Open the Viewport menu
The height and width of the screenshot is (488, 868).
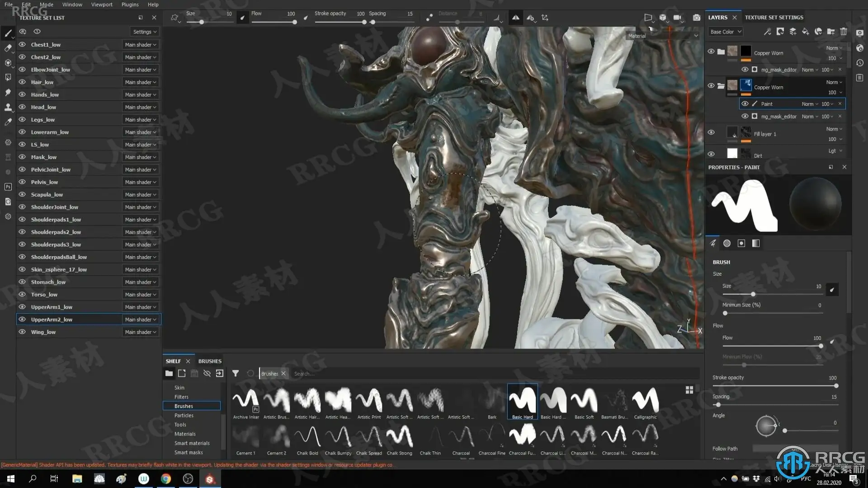click(x=102, y=5)
